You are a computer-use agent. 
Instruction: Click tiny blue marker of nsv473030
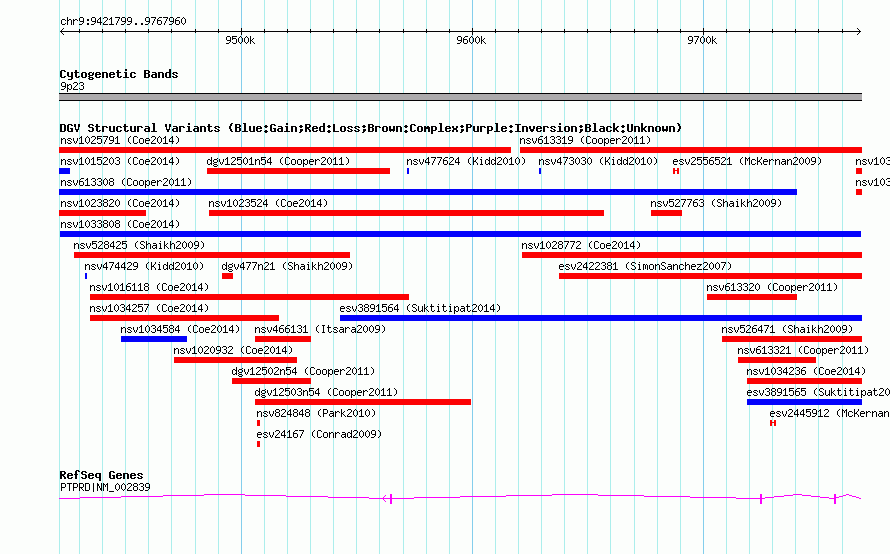[x=540, y=171]
